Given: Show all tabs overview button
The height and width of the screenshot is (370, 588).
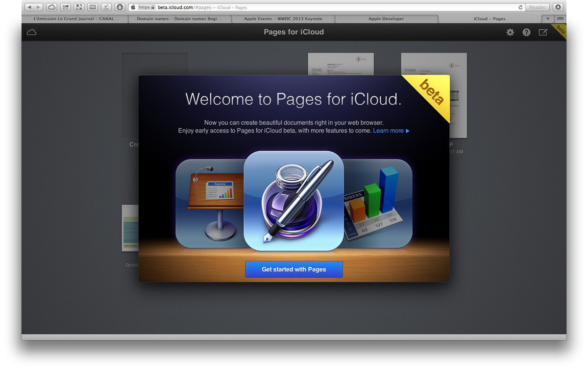Looking at the screenshot, I should 560,19.
